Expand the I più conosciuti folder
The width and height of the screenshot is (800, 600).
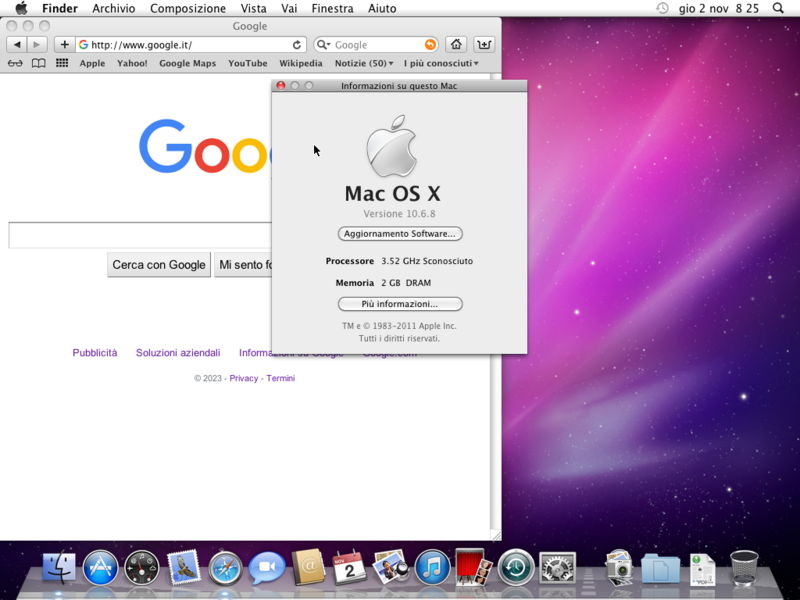pos(441,63)
